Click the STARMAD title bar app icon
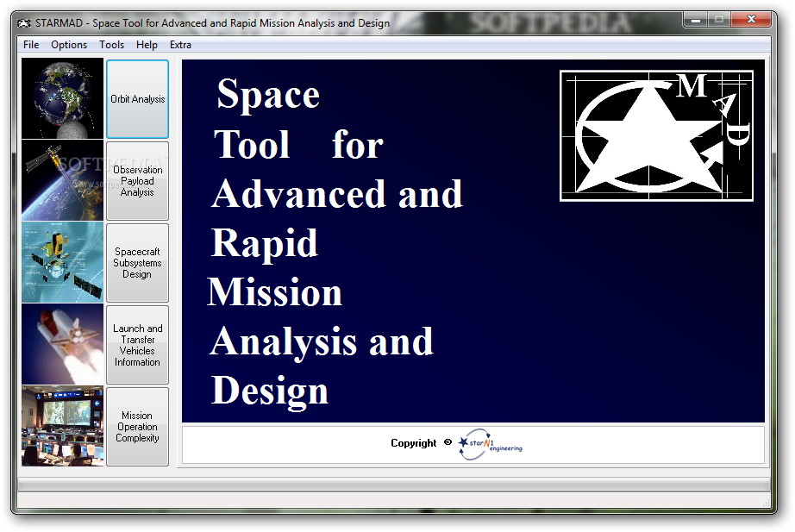The height and width of the screenshot is (532, 795). pos(24,23)
